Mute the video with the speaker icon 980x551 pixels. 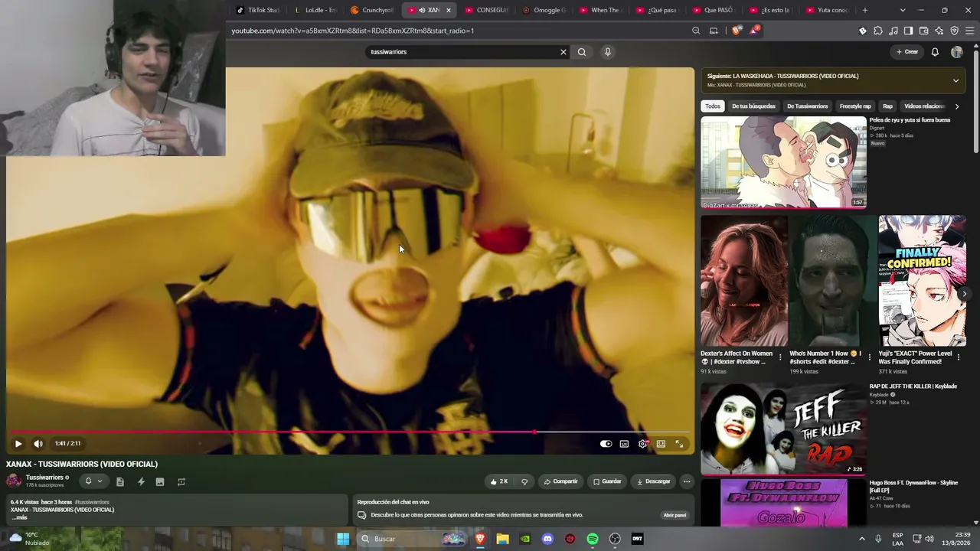38,443
